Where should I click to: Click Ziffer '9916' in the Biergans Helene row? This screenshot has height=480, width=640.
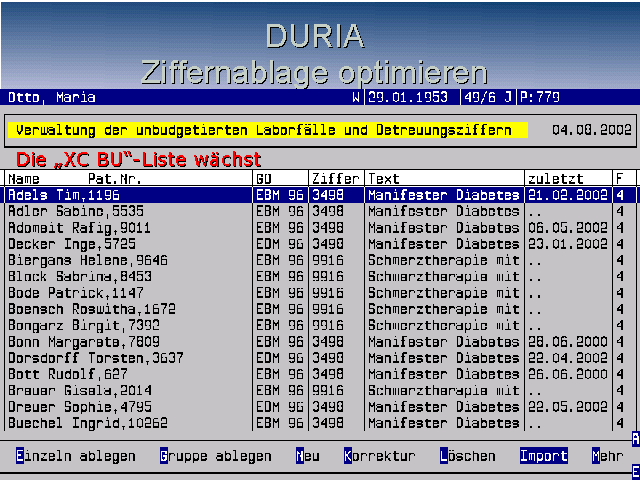coord(328,260)
